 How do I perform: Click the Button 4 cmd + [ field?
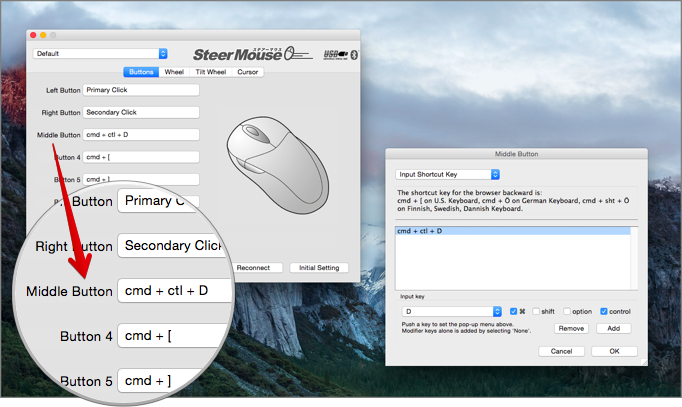[x=141, y=157]
